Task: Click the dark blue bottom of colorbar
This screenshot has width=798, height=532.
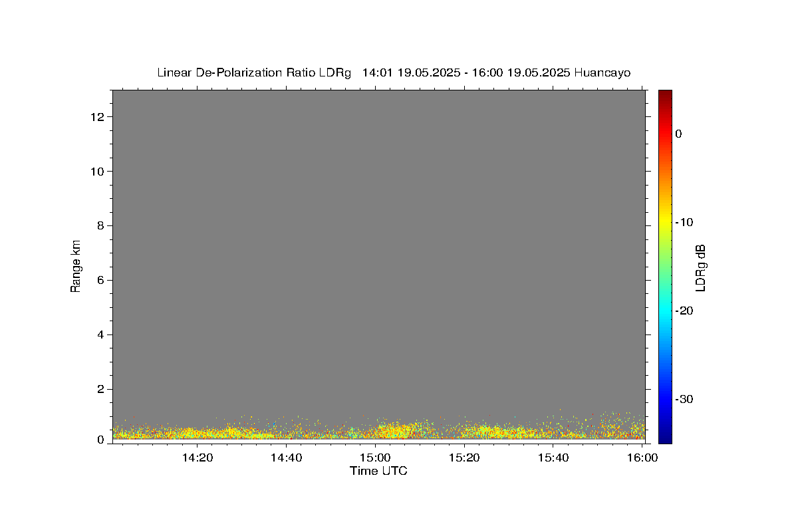Action: click(665, 437)
